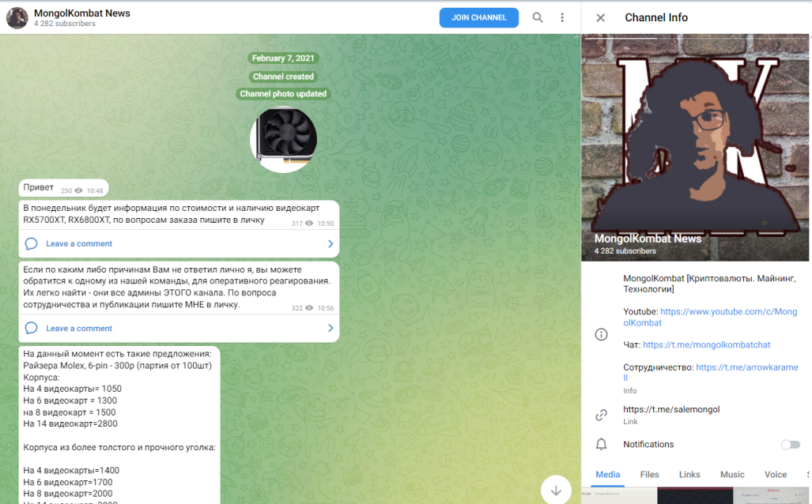Click the eye views icon showing 322 views
Viewport: 812px width, 504px height.
click(x=309, y=308)
